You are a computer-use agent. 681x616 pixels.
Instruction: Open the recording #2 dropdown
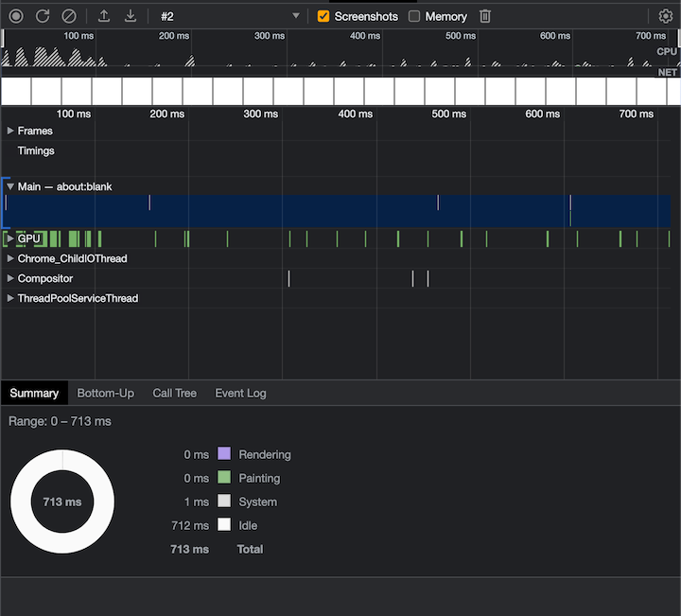[x=229, y=16]
